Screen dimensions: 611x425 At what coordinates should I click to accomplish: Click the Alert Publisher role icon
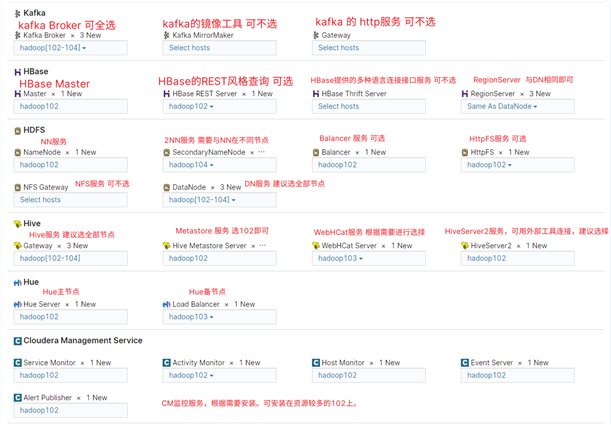point(18,398)
